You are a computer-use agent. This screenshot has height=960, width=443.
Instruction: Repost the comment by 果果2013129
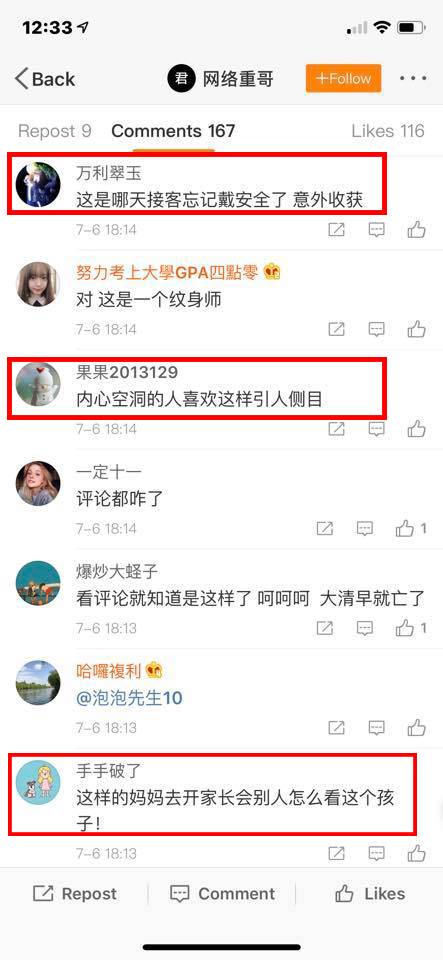337,429
